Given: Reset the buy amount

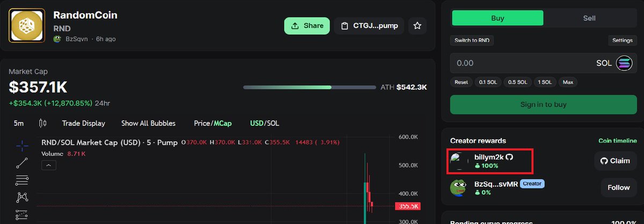Looking at the screenshot, I should click(462, 82).
